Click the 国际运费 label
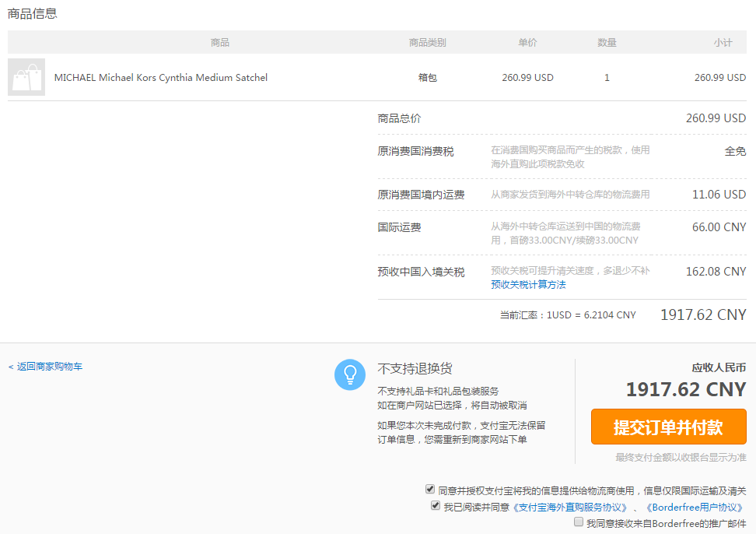The width and height of the screenshot is (756, 534). click(x=399, y=227)
